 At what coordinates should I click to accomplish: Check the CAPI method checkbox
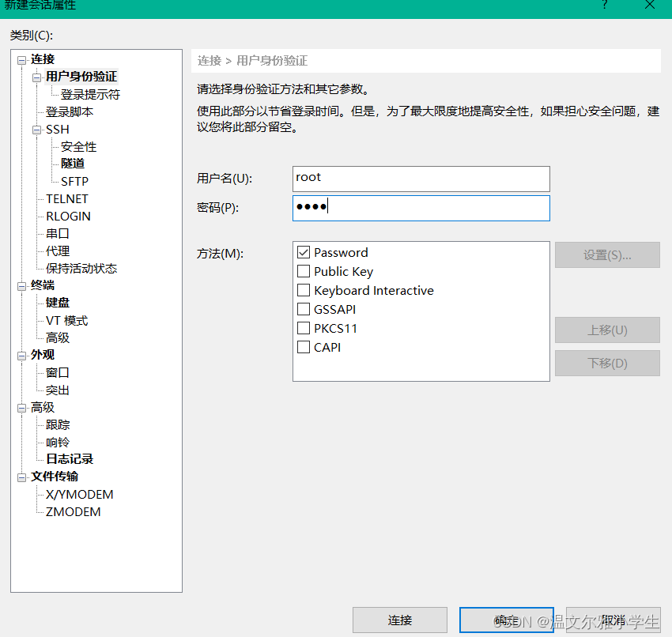[x=304, y=347]
